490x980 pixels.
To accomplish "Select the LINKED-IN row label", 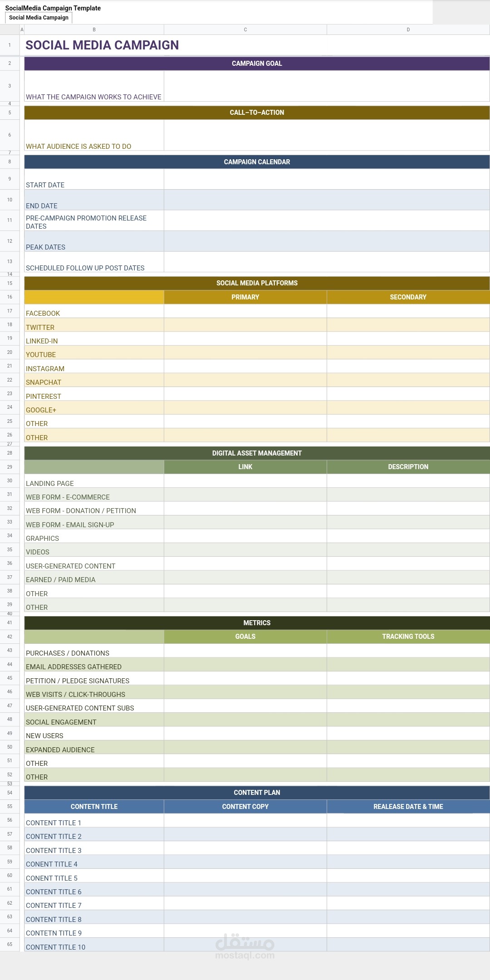I will coord(94,338).
